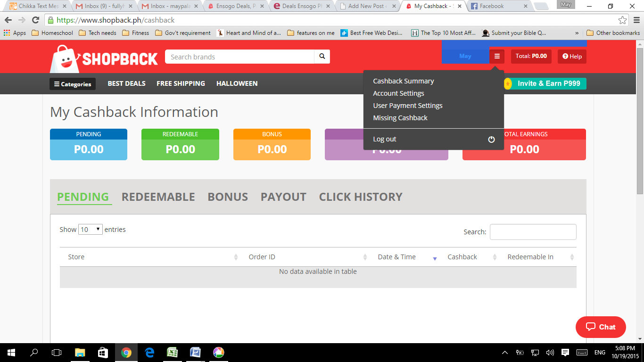
Task: Expand the May account dropdown
Action: (465, 56)
